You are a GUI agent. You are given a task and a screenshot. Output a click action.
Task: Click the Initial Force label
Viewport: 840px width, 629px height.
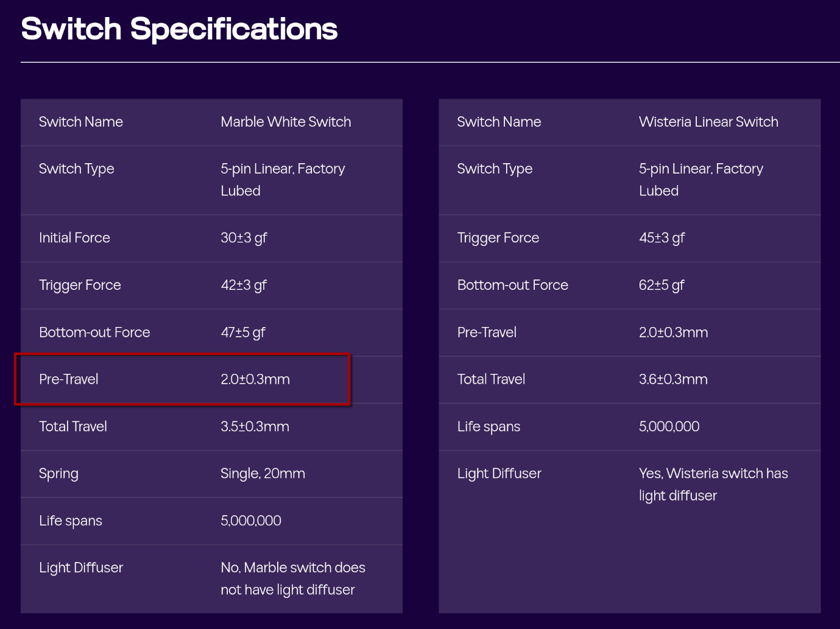(74, 237)
